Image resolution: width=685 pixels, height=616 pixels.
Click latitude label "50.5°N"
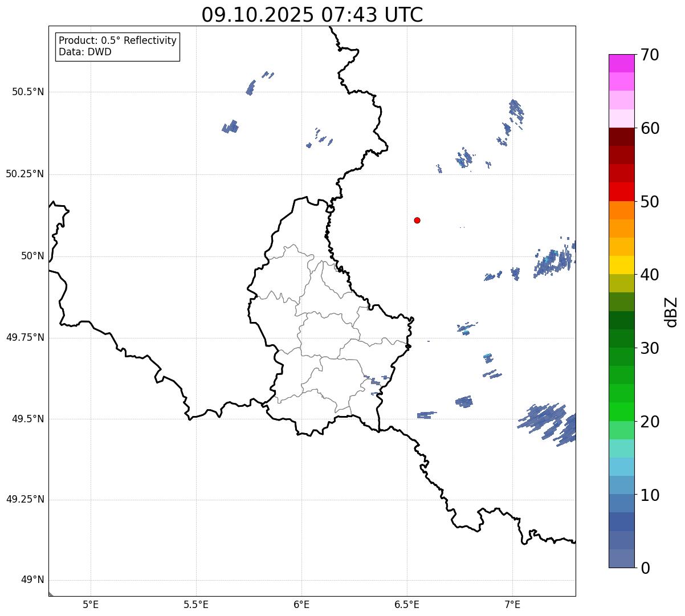pos(28,92)
